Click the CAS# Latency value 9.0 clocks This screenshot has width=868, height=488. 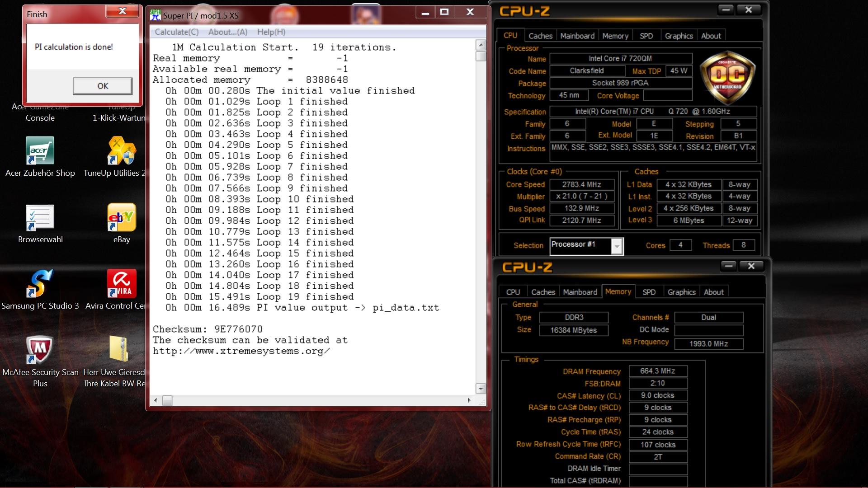click(658, 395)
